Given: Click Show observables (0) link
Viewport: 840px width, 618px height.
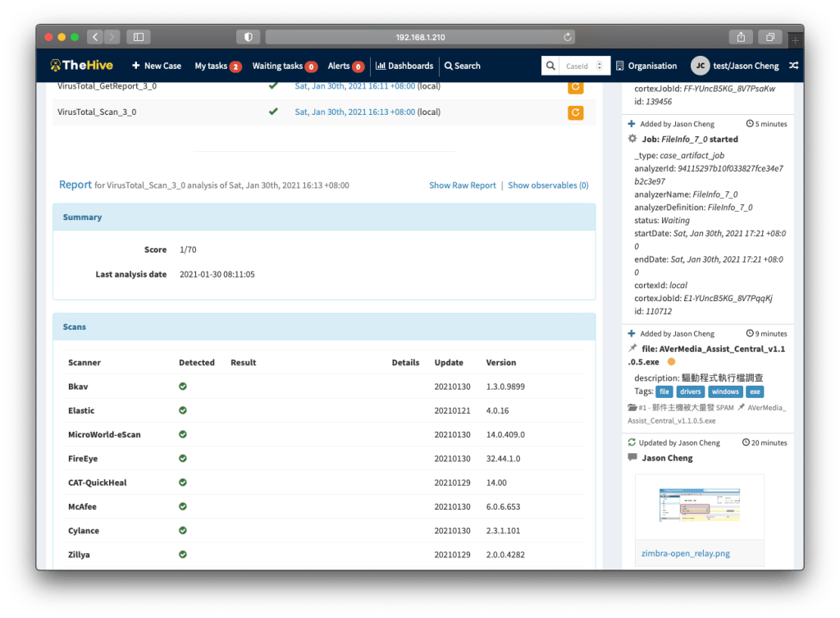Looking at the screenshot, I should point(548,185).
